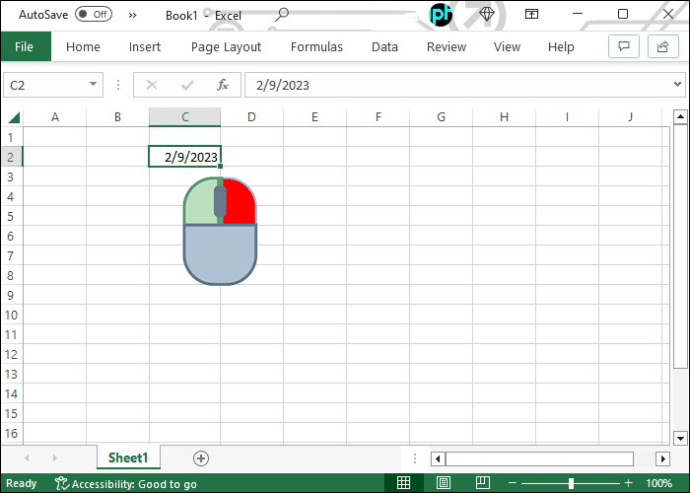The height and width of the screenshot is (493, 690).
Task: Click the vertical scrollbar up arrow
Action: 680,117
